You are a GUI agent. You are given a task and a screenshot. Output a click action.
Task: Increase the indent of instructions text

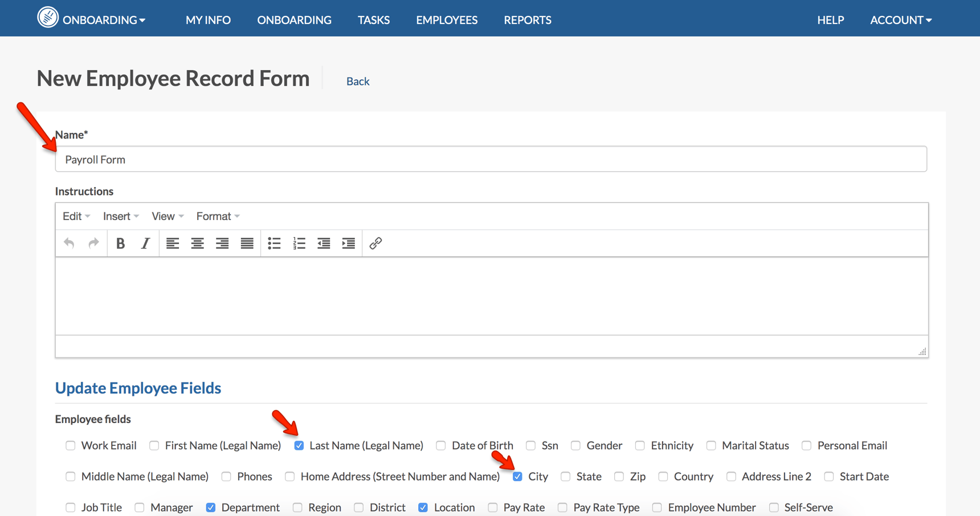click(348, 243)
